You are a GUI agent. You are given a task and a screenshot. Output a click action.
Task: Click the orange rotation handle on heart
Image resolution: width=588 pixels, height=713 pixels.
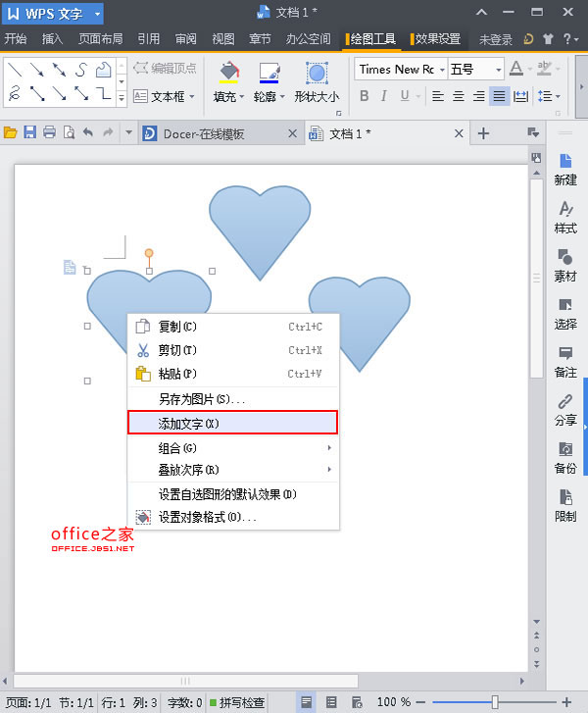click(149, 253)
